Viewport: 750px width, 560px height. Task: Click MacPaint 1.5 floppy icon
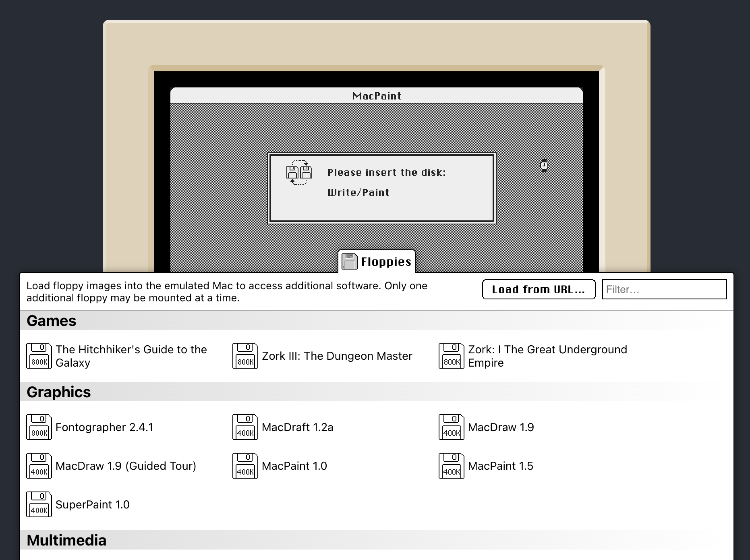click(x=452, y=466)
